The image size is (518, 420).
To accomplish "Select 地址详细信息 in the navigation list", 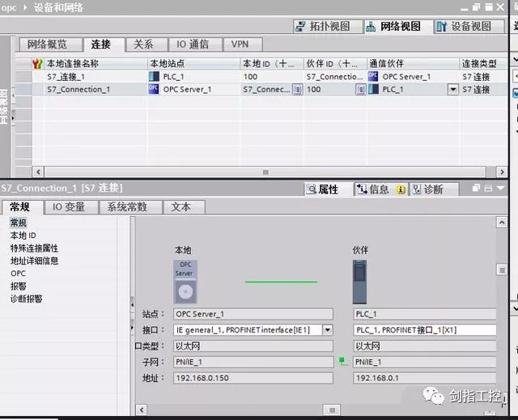I will (x=34, y=261).
